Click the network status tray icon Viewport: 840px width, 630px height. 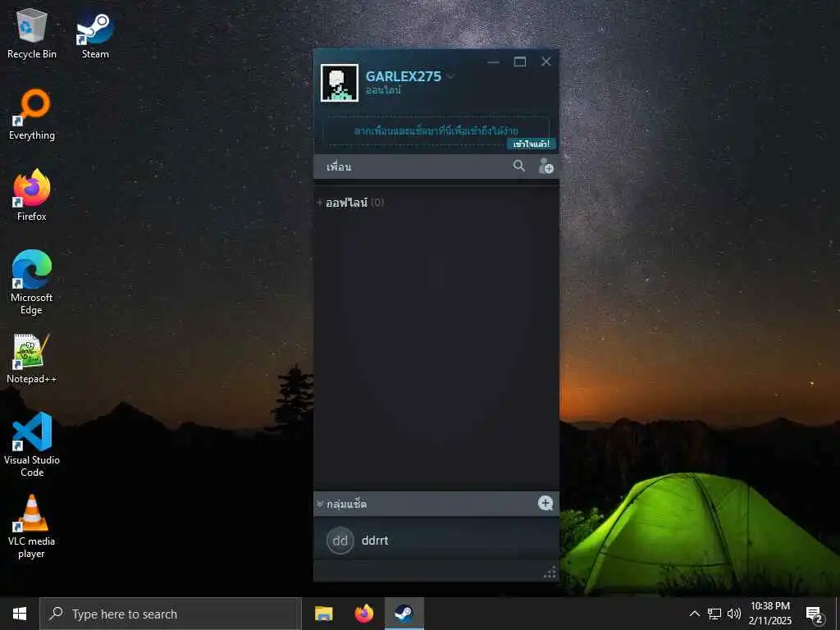point(714,614)
